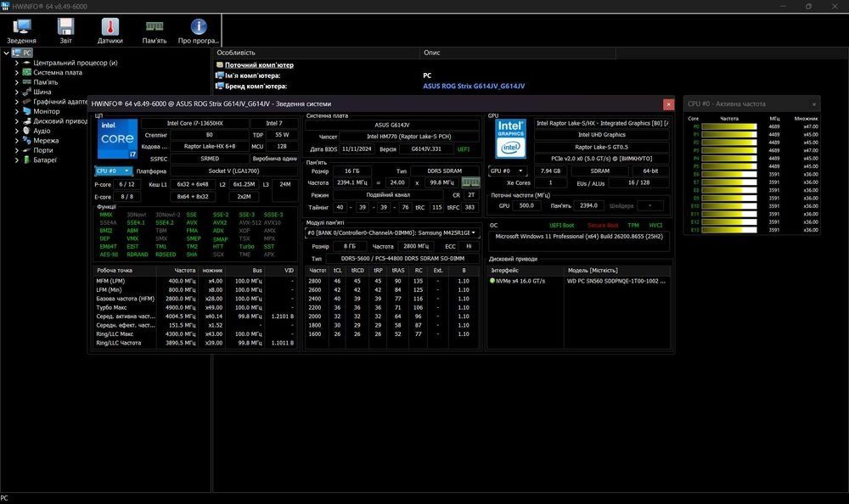Click the folder icon beside Поточний комп'ютер
Viewport: 849px width, 504px height.
pos(219,65)
